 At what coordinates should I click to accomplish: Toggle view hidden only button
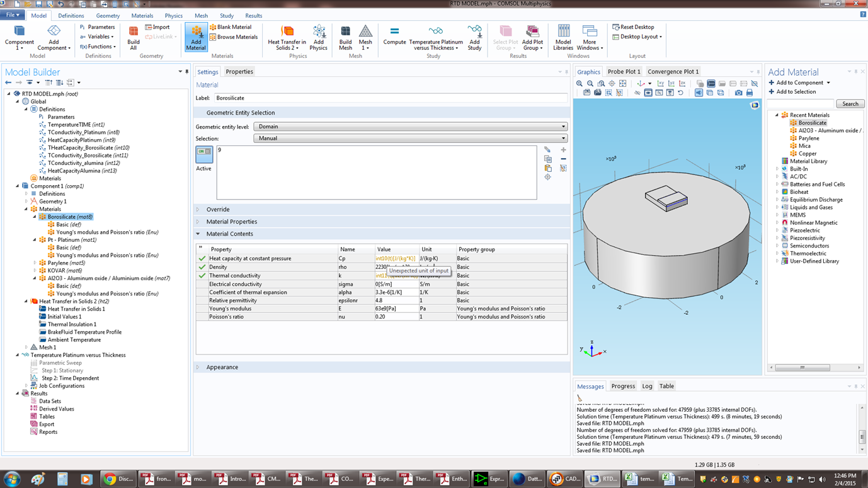[659, 93]
